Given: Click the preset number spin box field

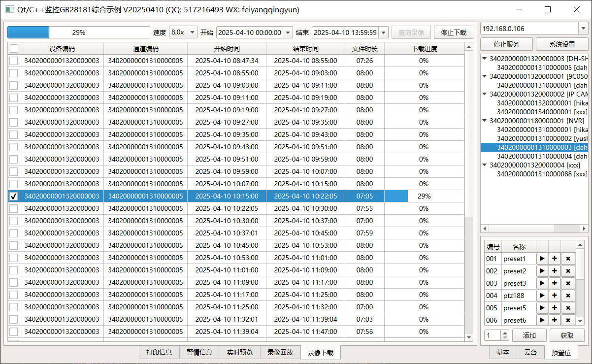Looking at the screenshot, I should [493, 335].
